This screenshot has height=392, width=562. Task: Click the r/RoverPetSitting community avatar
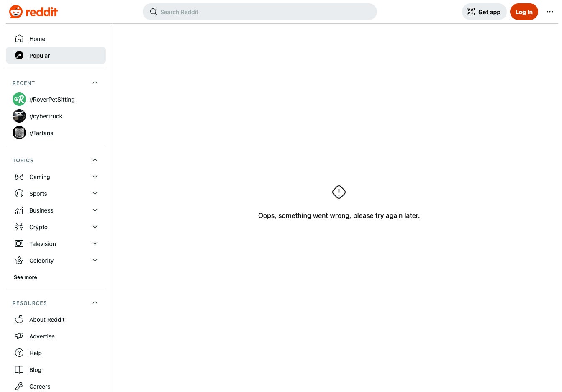coord(19,99)
